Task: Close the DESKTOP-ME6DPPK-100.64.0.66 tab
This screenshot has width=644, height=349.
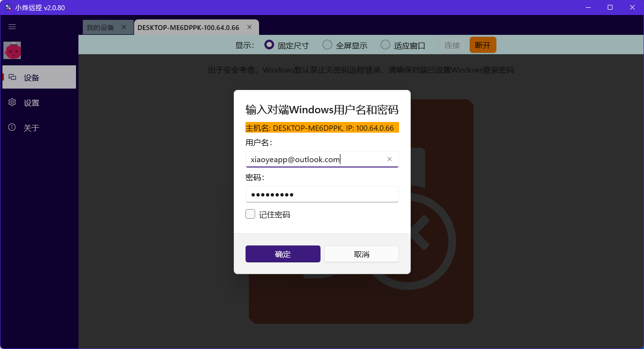Action: [x=249, y=27]
